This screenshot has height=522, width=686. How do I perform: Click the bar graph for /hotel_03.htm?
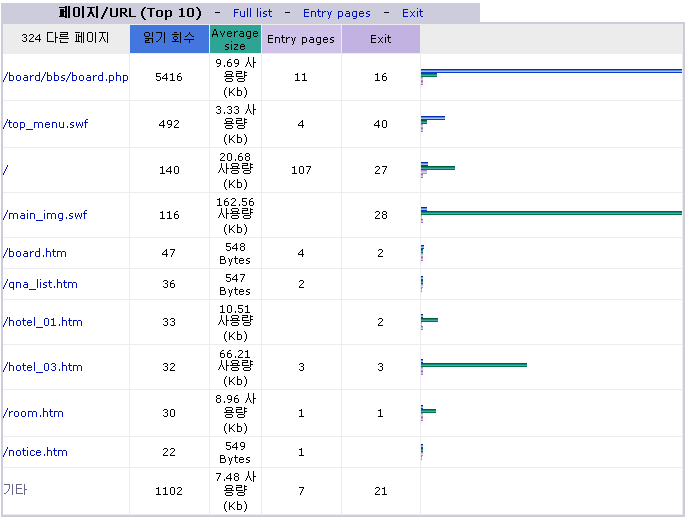click(x=473, y=365)
